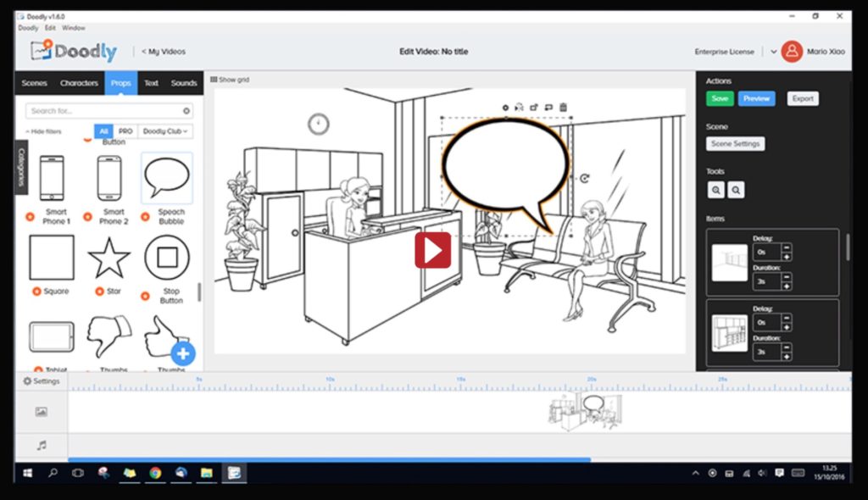Select the Smart Phone 2 prop

click(109, 178)
